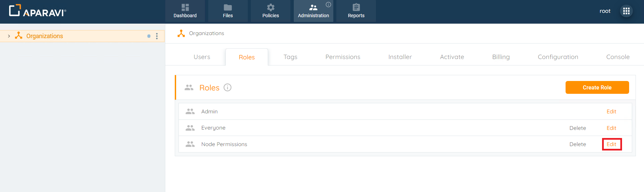Open the apps grid menu

(626, 11)
